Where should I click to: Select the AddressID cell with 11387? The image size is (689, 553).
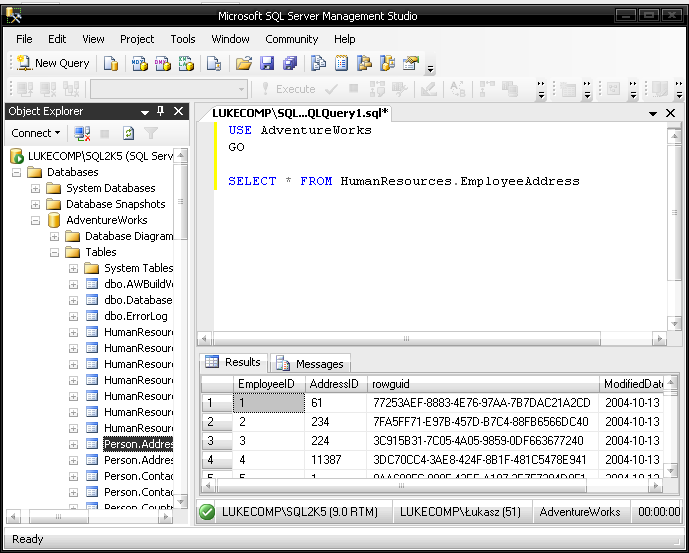(x=336, y=460)
